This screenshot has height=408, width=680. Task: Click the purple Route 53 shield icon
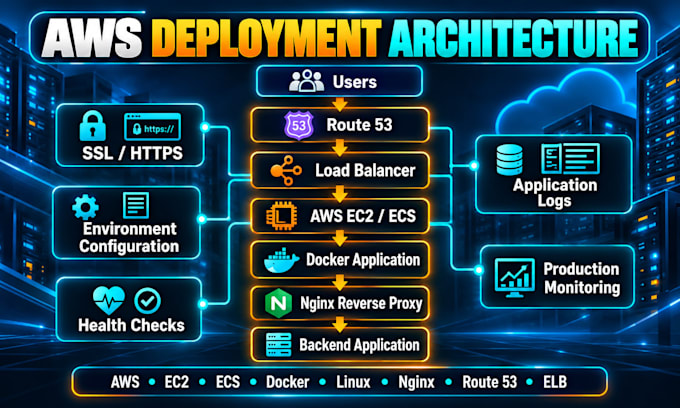(299, 125)
